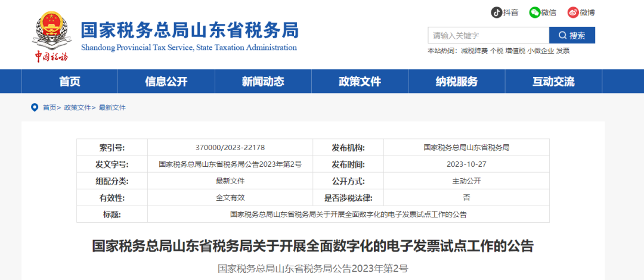Image resolution: width=644 pixels, height=280 pixels.
Task: Click the breadcrumb location pin icon
Action: 35,108
